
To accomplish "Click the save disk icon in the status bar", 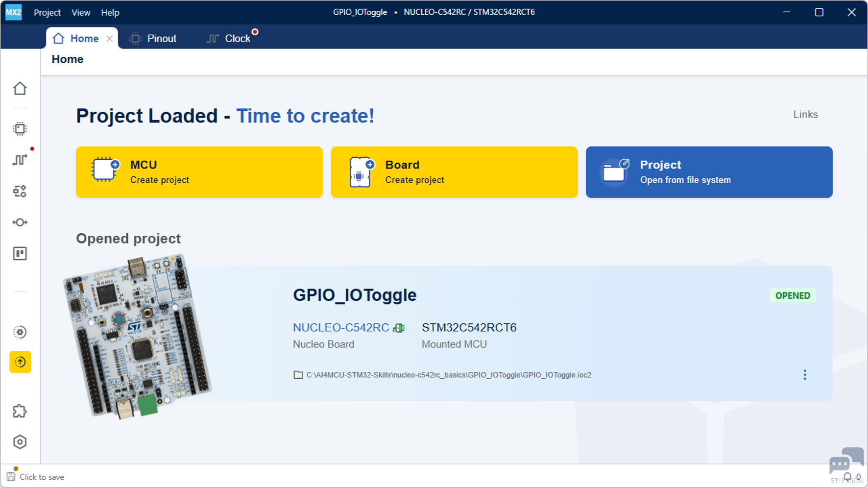I will click(11, 477).
